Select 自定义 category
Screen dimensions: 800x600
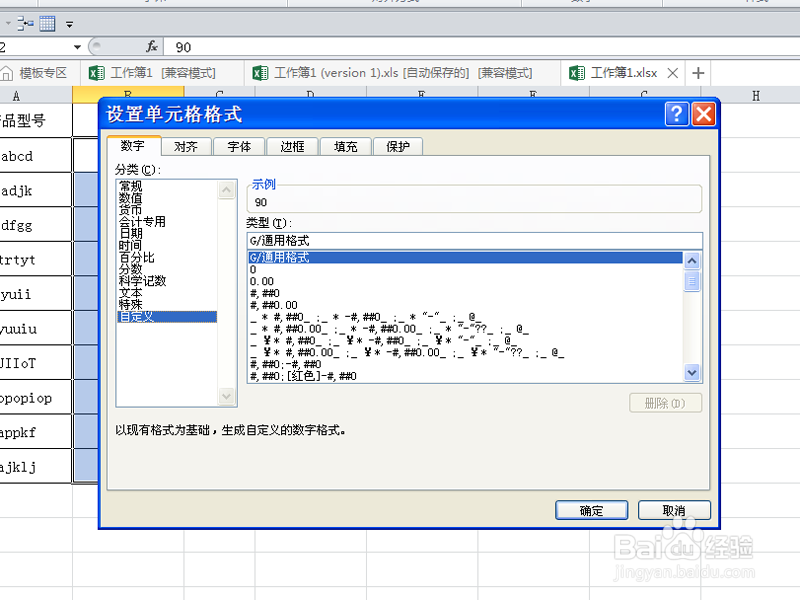tap(167, 317)
